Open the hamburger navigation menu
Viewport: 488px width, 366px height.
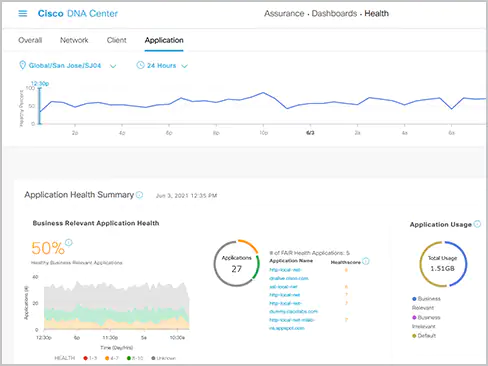click(x=23, y=13)
